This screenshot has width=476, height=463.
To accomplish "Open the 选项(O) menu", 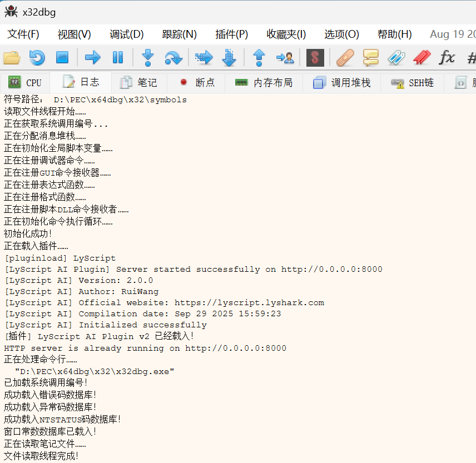I will [x=341, y=34].
